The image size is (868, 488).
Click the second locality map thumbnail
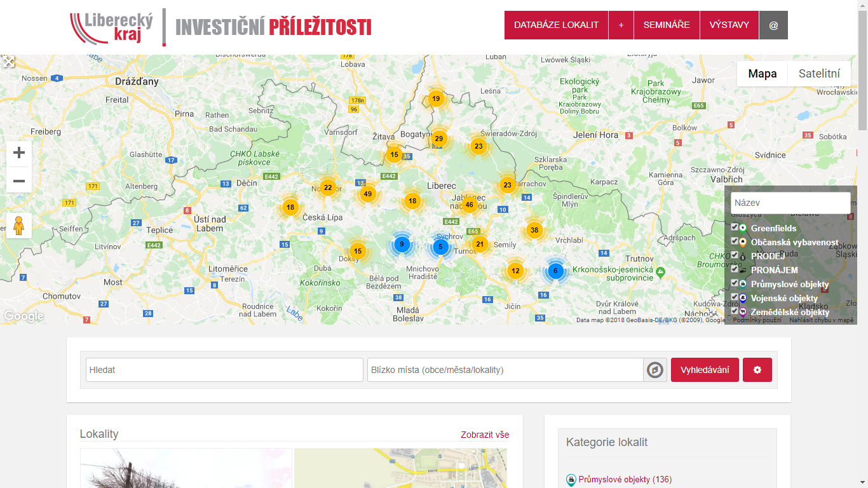[x=400, y=468]
